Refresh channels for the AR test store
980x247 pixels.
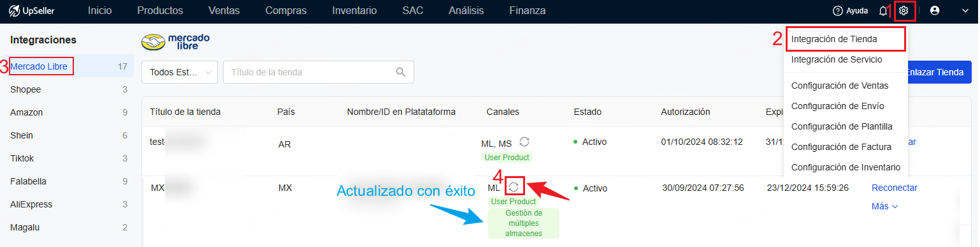point(524,142)
